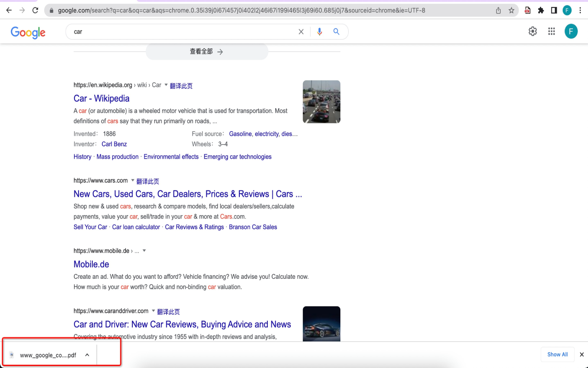This screenshot has height=368, width=588.
Task: Start voice search with microphone
Action: coord(320,32)
